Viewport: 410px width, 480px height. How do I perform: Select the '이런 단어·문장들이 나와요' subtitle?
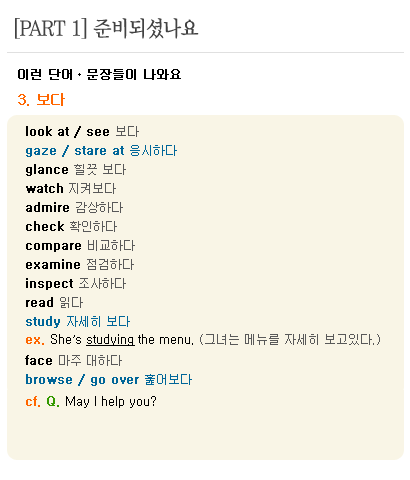[x=99, y=74]
